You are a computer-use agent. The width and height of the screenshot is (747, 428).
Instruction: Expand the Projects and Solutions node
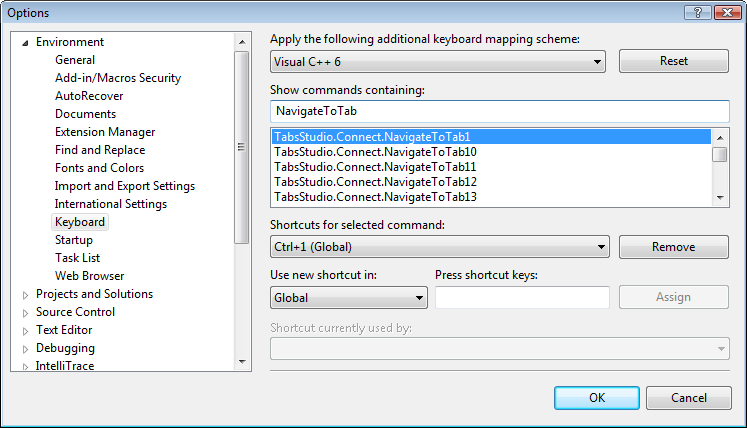click(26, 294)
